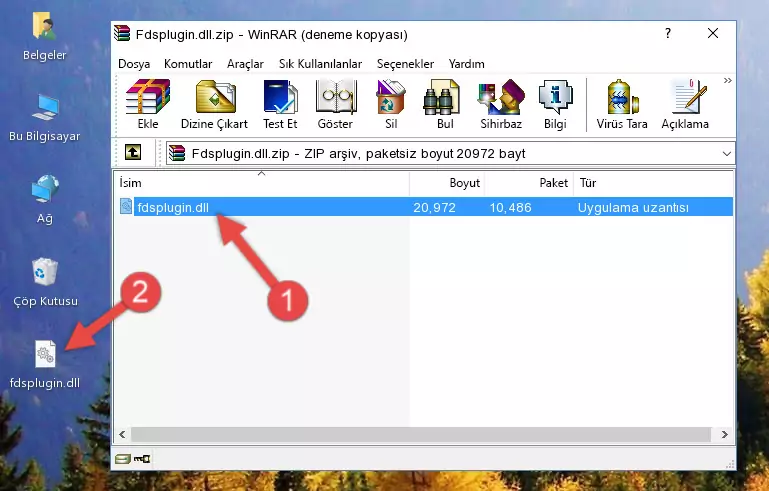Click the 20,972 size cell
This screenshot has width=769, height=491.
434,207
